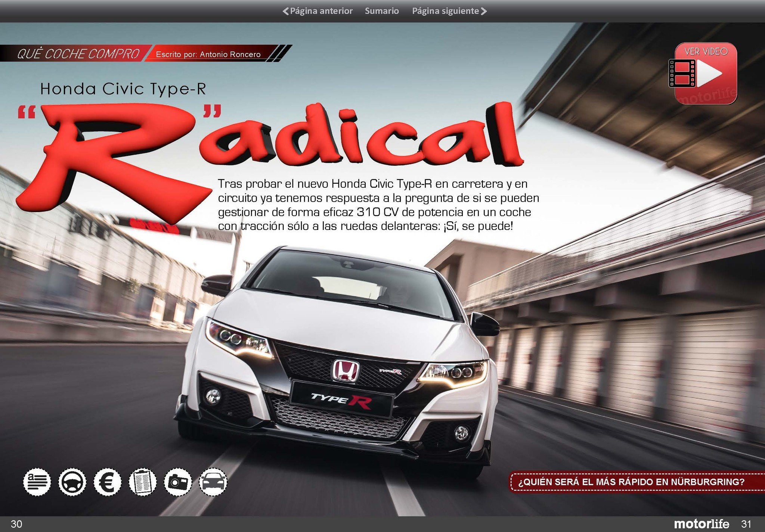This screenshot has height=532, width=765.
Task: Go to Página siguiente
Action: 450,11
